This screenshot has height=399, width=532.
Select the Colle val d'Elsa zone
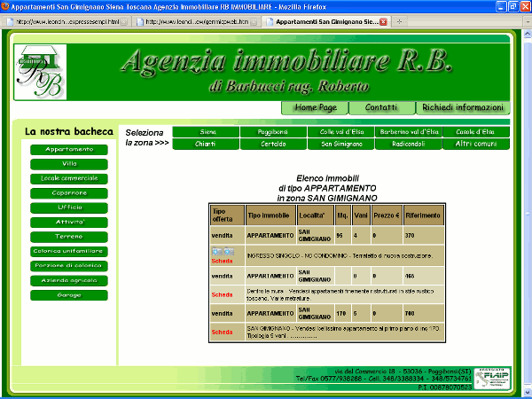(x=341, y=132)
